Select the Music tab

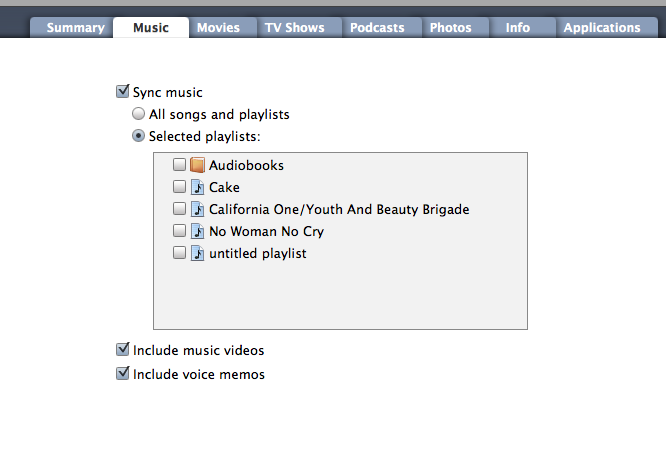point(151,28)
